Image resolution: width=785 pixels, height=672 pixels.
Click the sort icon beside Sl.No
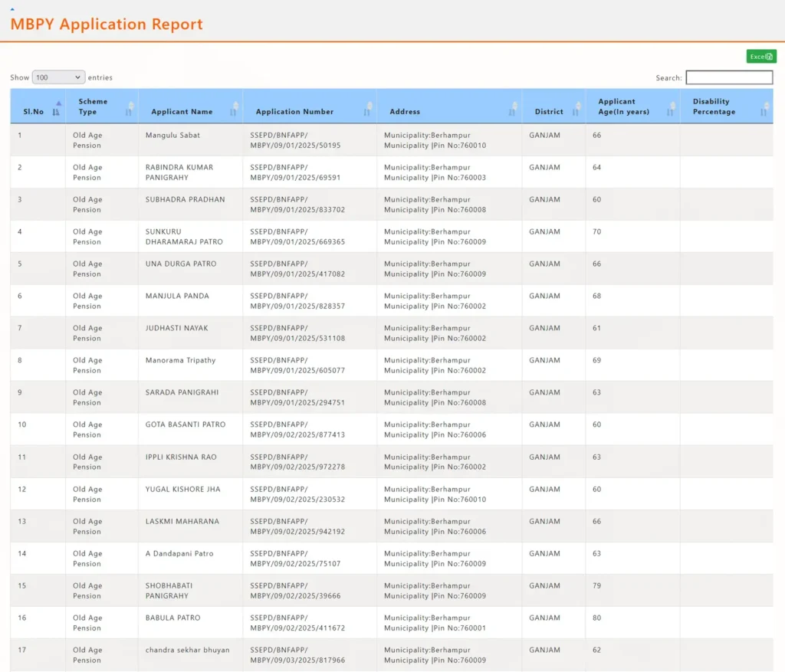(57, 108)
